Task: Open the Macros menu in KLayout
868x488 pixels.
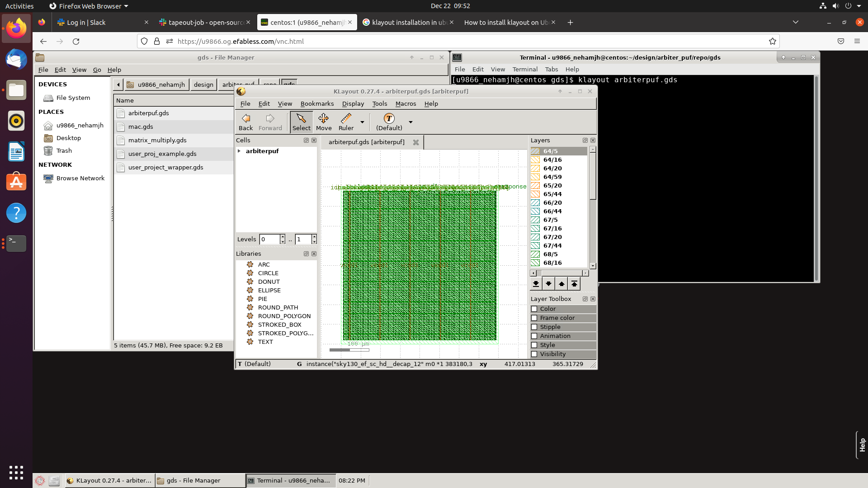Action: pos(406,103)
